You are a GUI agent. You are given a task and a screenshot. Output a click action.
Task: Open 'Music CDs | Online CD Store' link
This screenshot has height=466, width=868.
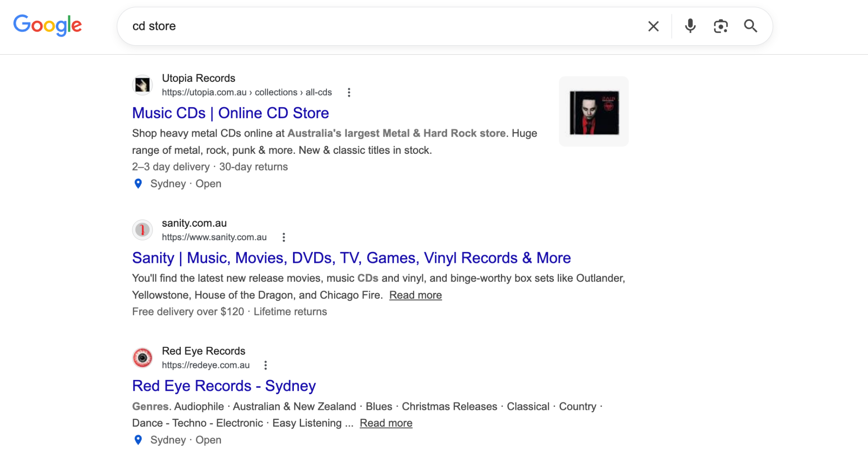[x=231, y=113]
